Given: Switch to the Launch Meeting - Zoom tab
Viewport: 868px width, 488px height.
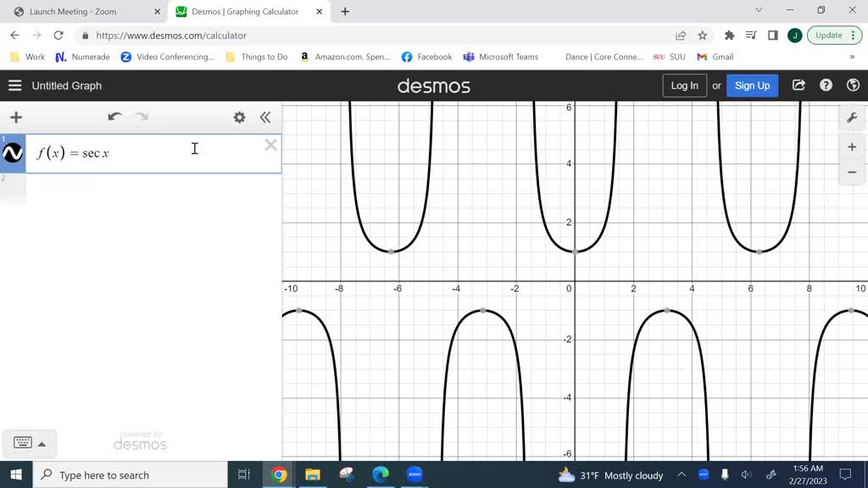Looking at the screenshot, I should point(81,12).
